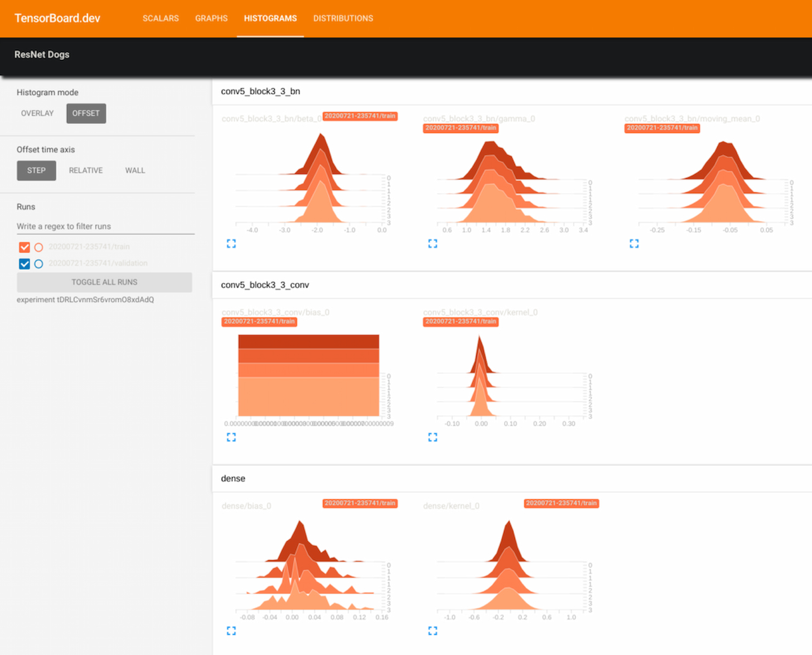
Task: Expand the conv5_block3_3_bn/gamma_0 chart to fullscreen
Action: (432, 244)
